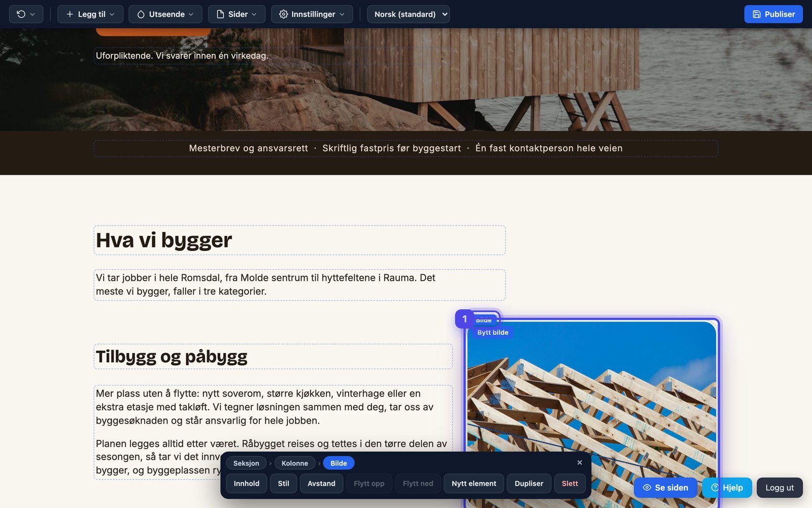Close the floating element toolbar
812x508 pixels.
(x=580, y=463)
